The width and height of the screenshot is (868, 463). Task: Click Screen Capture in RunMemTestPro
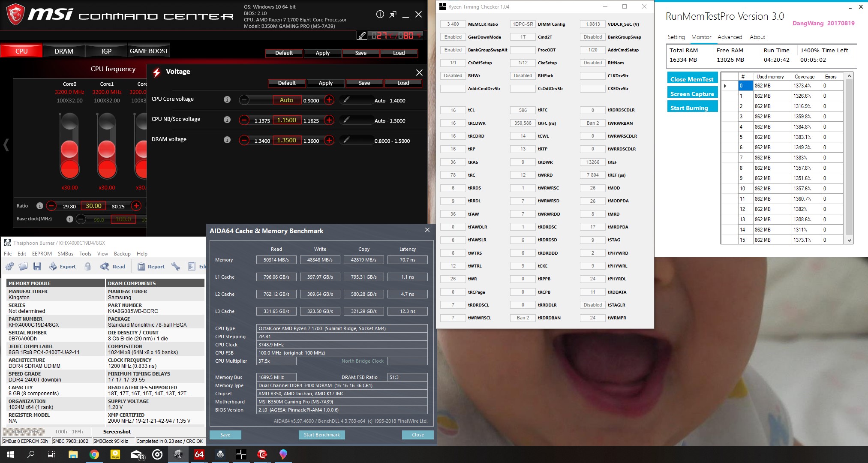click(692, 93)
